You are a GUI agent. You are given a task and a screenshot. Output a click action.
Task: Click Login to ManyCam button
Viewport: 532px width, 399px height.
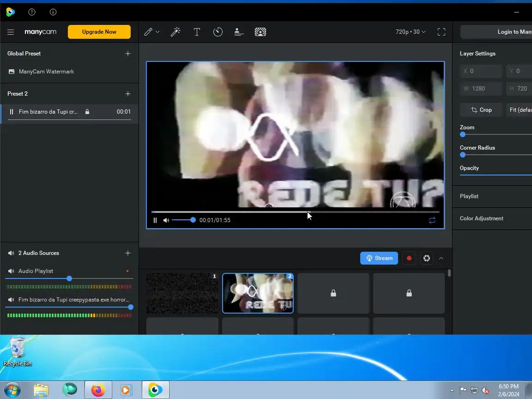[x=496, y=32]
